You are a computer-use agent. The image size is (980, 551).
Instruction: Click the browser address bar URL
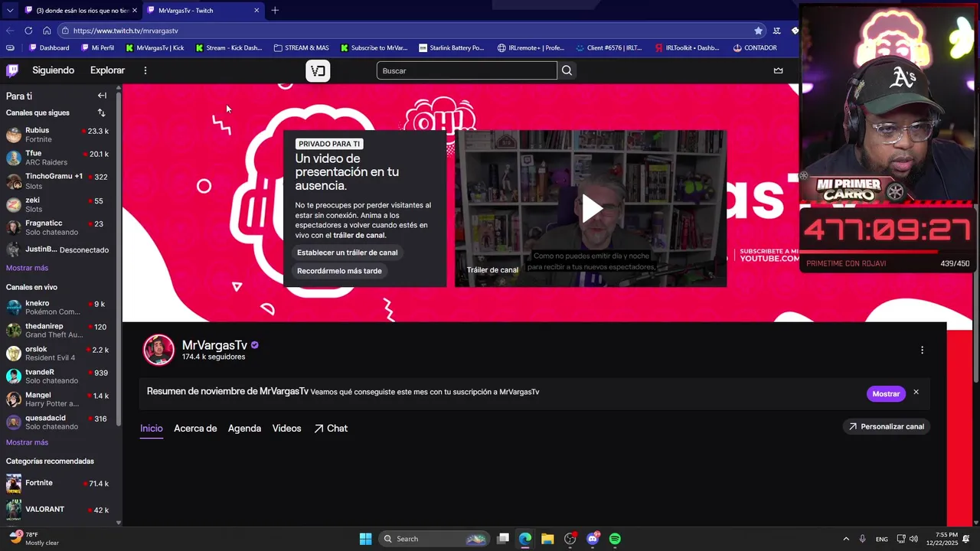[x=126, y=31]
